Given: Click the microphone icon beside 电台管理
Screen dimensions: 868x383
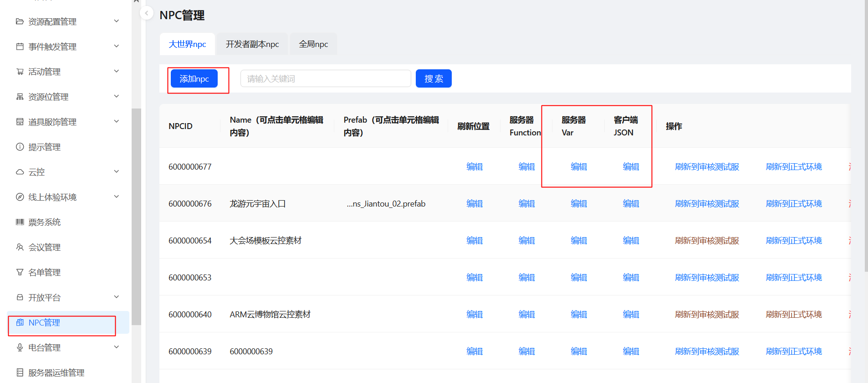Looking at the screenshot, I should coord(20,347).
